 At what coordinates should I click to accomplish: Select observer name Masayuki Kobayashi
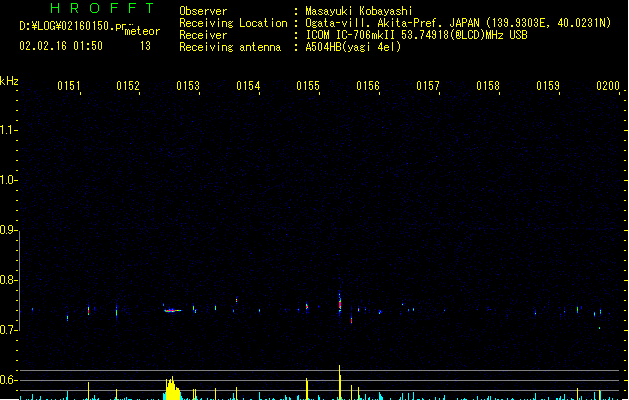point(359,11)
